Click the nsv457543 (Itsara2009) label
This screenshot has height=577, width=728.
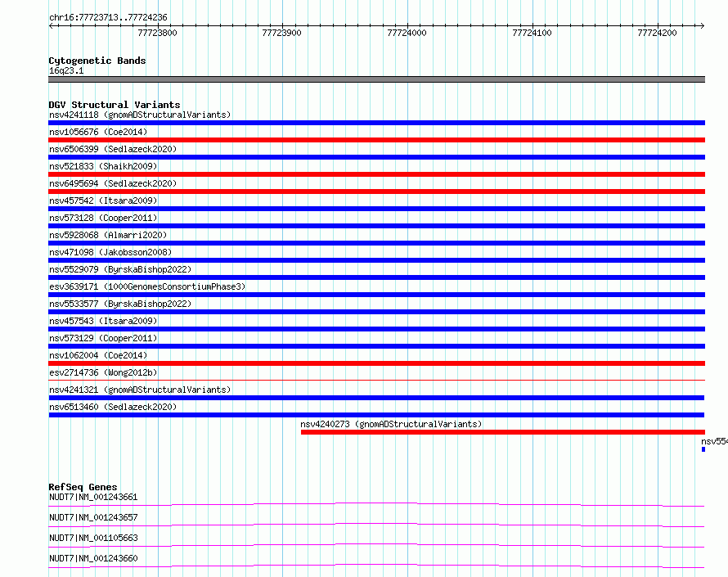103,321
